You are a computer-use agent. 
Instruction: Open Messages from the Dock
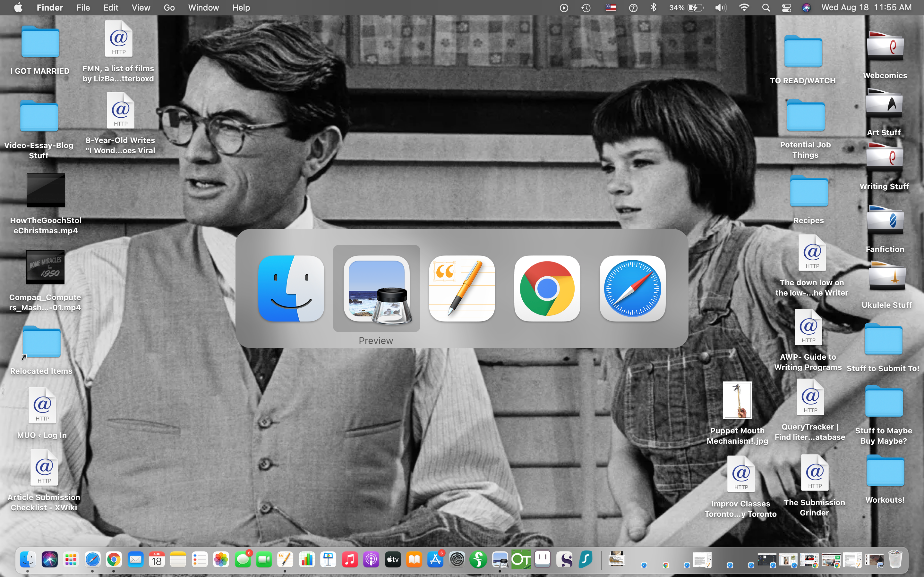click(243, 559)
